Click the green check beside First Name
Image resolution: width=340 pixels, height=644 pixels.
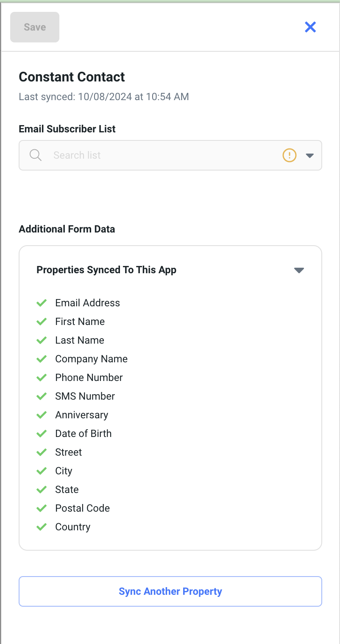[x=42, y=322]
